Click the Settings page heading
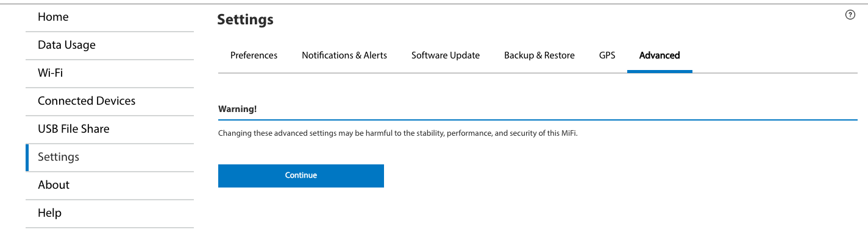Image resolution: width=868 pixels, height=249 pixels. pyautogui.click(x=245, y=19)
